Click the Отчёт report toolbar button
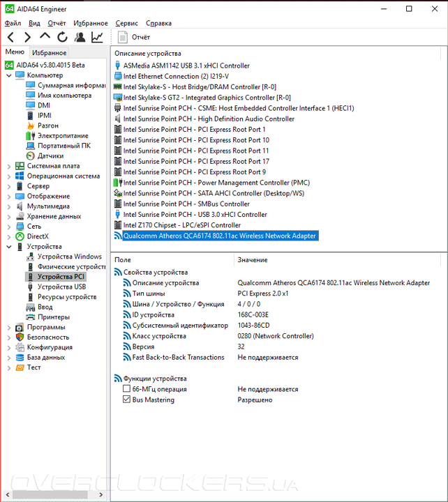 click(133, 37)
